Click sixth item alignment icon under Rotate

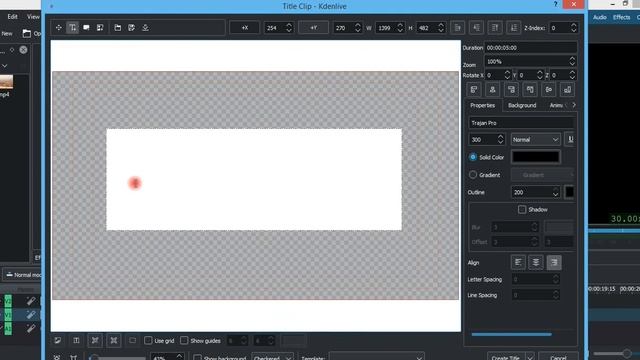(x=567, y=89)
